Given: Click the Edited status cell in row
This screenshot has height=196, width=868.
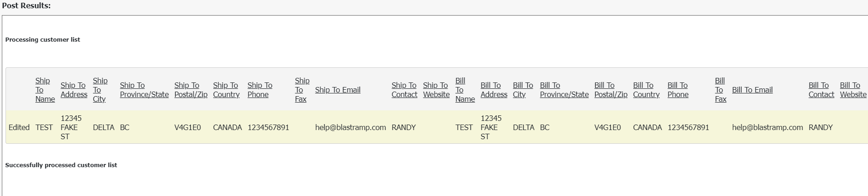Looking at the screenshot, I should (x=19, y=127).
